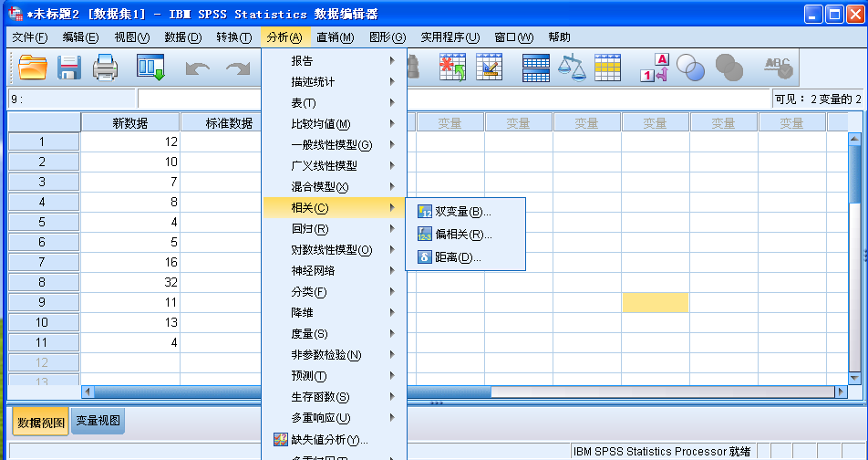The image size is (868, 460).
Task: Click the Save floppy disk icon
Action: pos(69,67)
